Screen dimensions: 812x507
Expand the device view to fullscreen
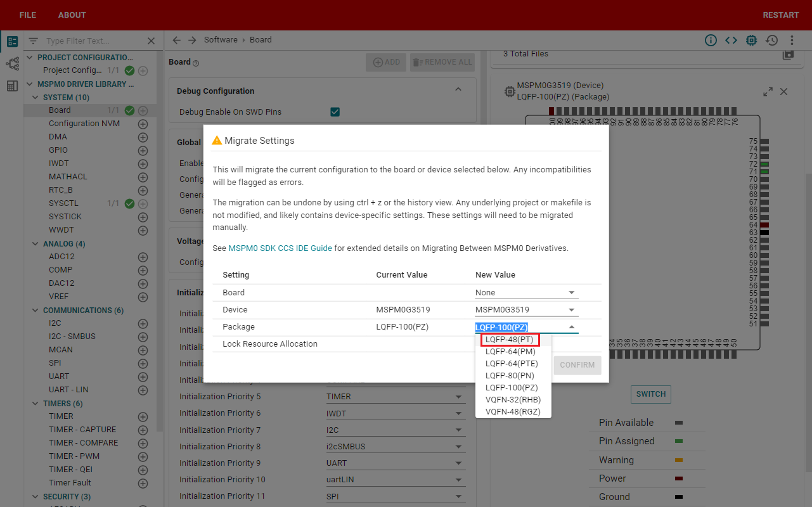[x=768, y=92]
